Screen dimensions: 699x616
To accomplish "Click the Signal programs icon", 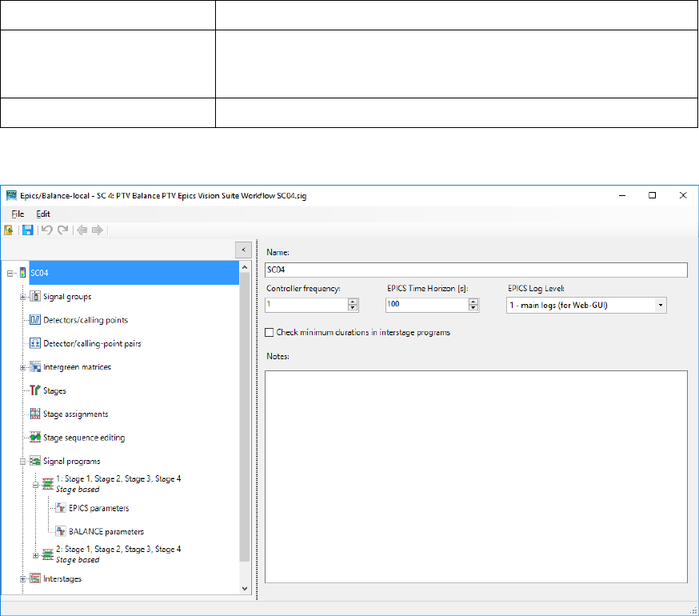I will click(x=35, y=462).
